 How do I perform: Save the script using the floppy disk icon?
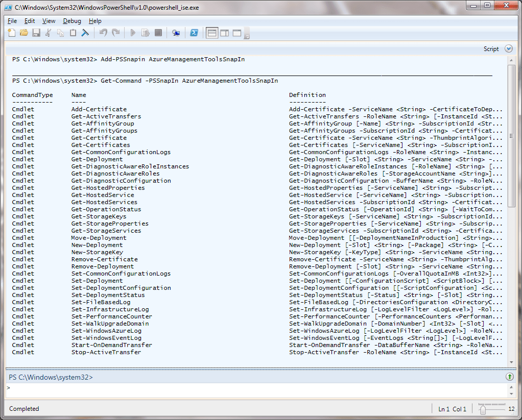point(36,33)
